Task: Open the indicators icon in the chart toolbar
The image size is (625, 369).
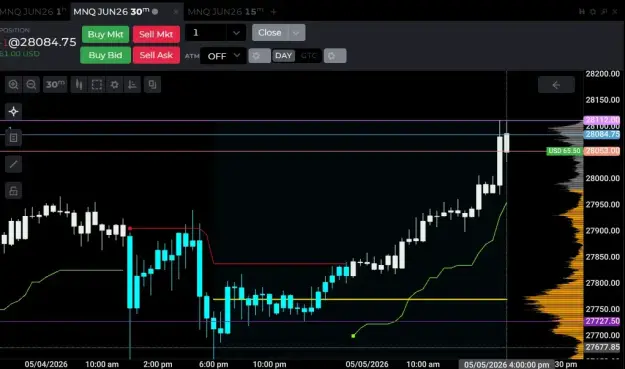Action: click(132, 84)
